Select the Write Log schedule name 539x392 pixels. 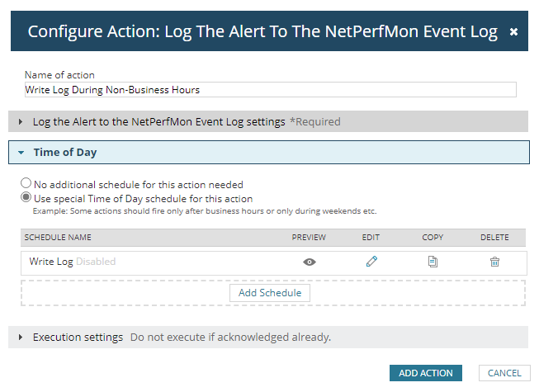51,262
